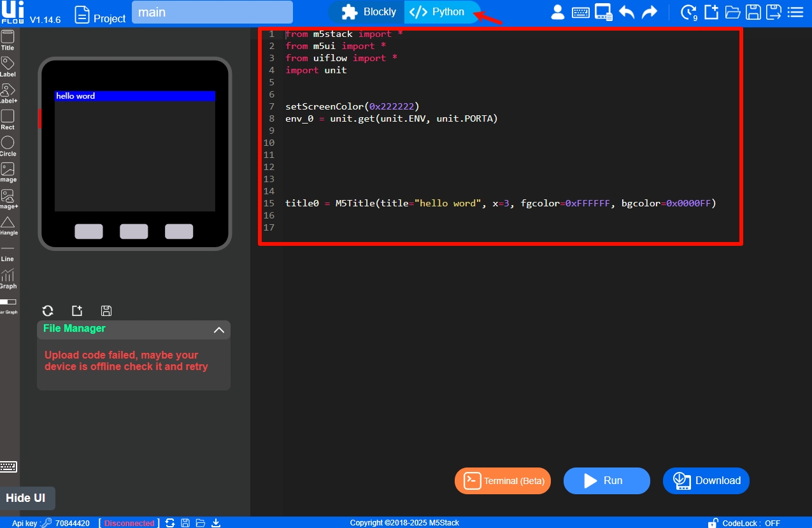Viewport: 812px width, 528px height.
Task: Click code line 'import unit'
Action: pos(316,70)
